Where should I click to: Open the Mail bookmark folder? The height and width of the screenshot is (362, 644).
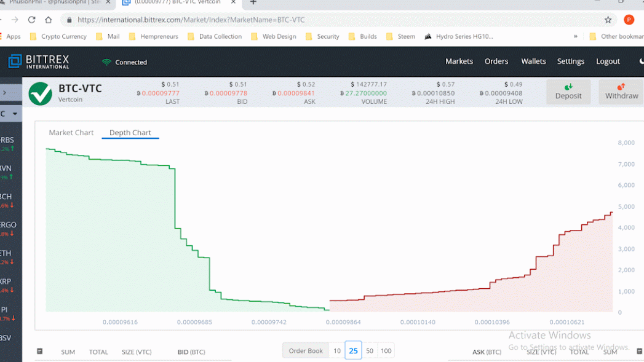point(108,36)
